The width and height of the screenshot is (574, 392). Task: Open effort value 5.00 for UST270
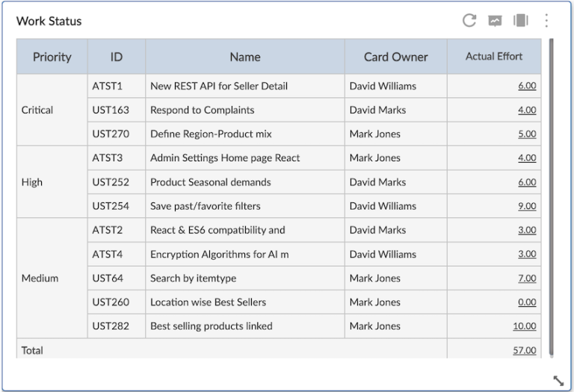[x=527, y=134]
